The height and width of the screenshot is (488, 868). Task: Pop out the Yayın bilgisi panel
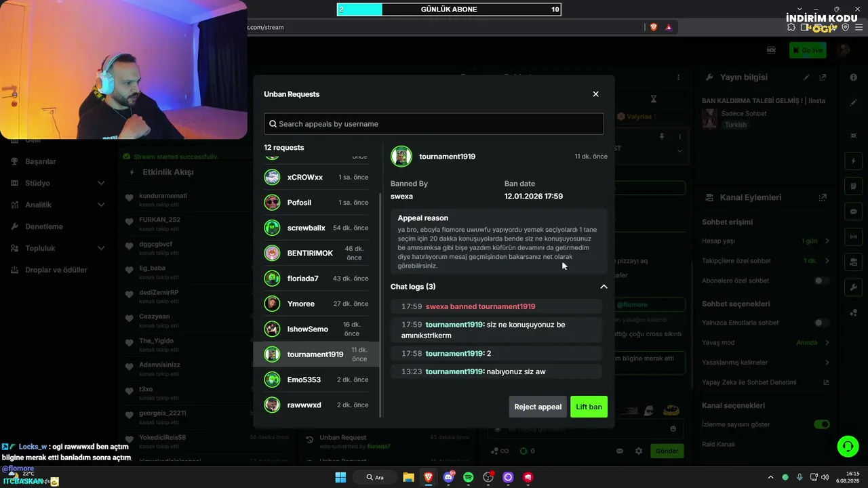(823, 77)
